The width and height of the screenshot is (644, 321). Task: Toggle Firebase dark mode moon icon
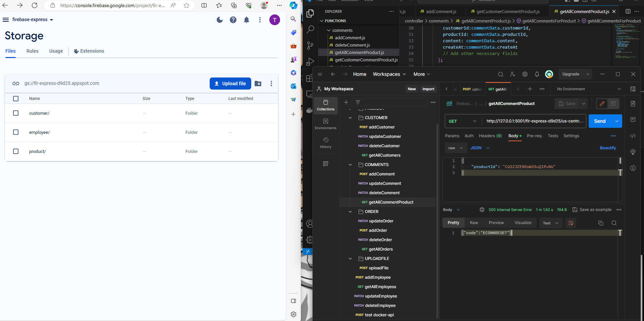[x=220, y=20]
